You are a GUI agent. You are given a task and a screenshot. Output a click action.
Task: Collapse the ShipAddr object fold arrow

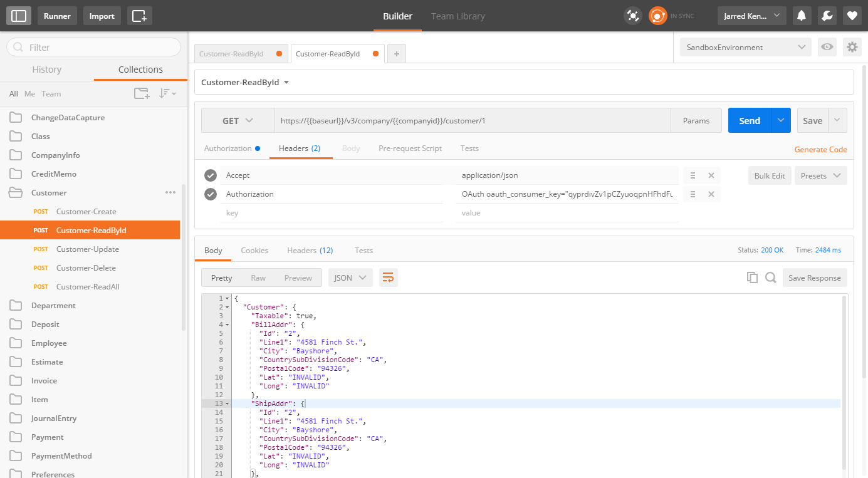coord(227,404)
